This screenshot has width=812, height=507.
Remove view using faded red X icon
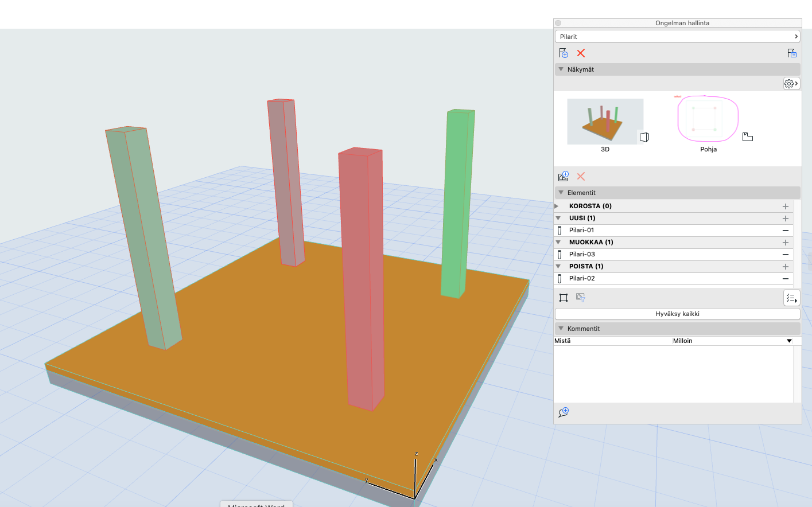pyautogui.click(x=581, y=177)
